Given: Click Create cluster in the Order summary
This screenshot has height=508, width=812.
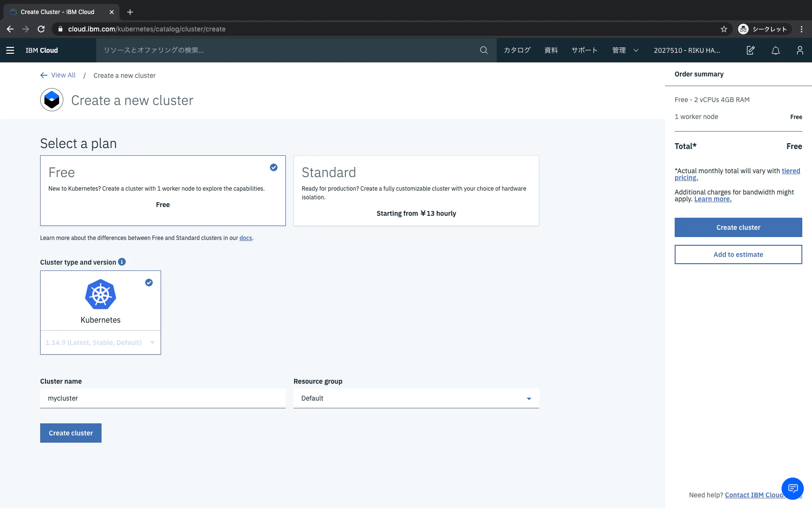Looking at the screenshot, I should coord(738,227).
